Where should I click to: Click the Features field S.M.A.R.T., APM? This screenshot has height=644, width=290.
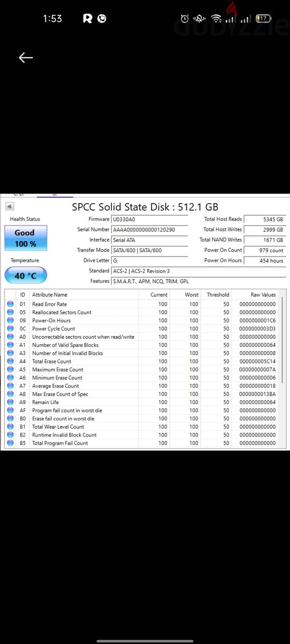(x=199, y=281)
